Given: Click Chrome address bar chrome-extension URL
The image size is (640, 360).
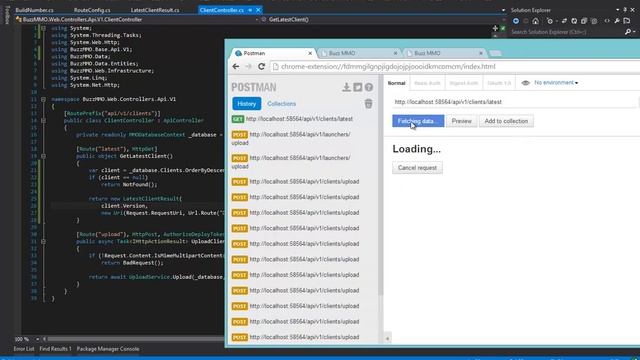Looking at the screenshot, I should pyautogui.click(x=388, y=67).
